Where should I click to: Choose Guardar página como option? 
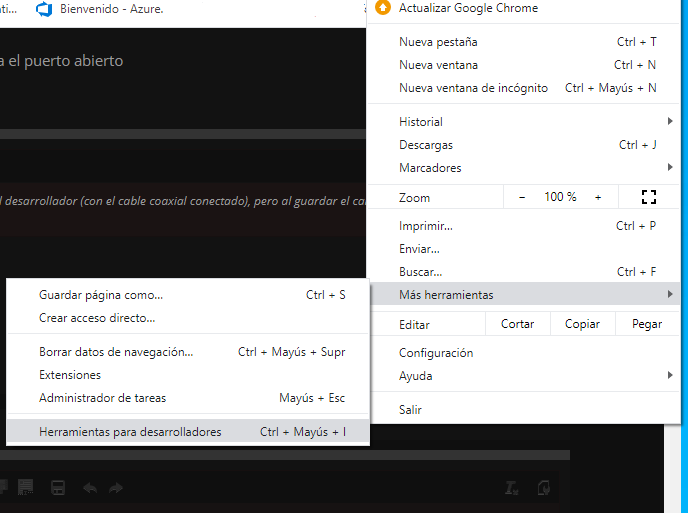coord(100,295)
